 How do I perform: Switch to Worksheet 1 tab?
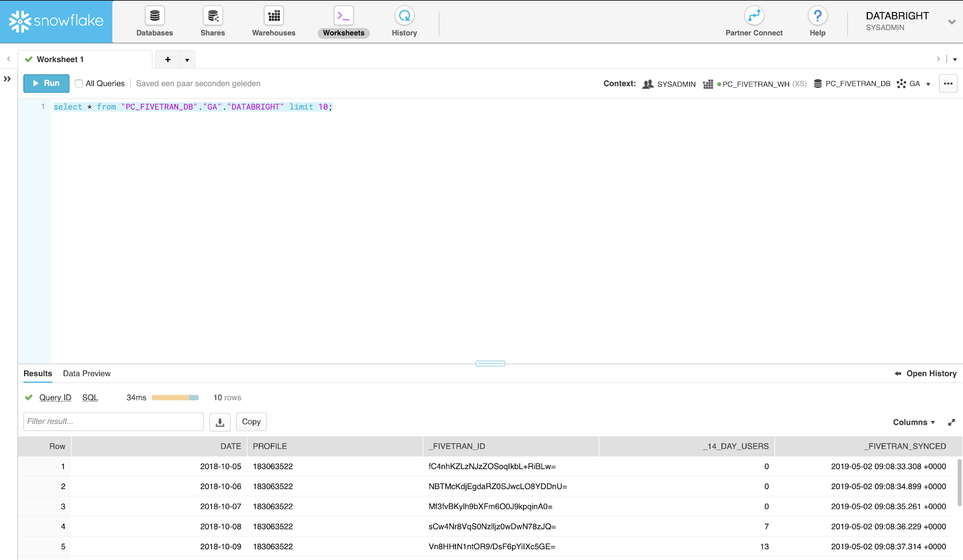coord(85,60)
